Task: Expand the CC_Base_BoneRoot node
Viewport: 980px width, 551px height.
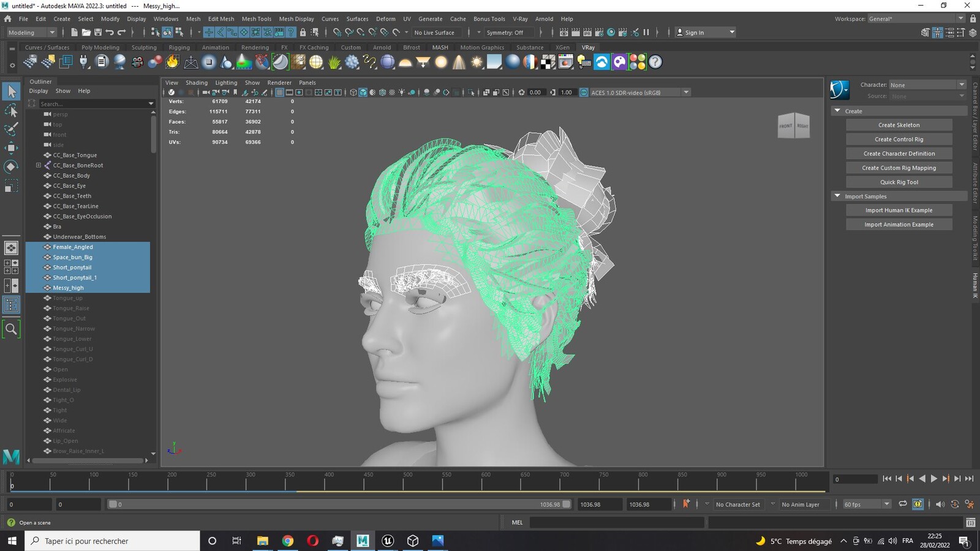Action: 39,165
